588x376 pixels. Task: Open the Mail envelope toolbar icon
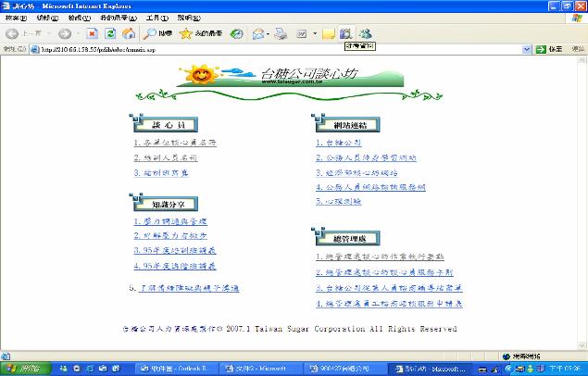[258, 34]
